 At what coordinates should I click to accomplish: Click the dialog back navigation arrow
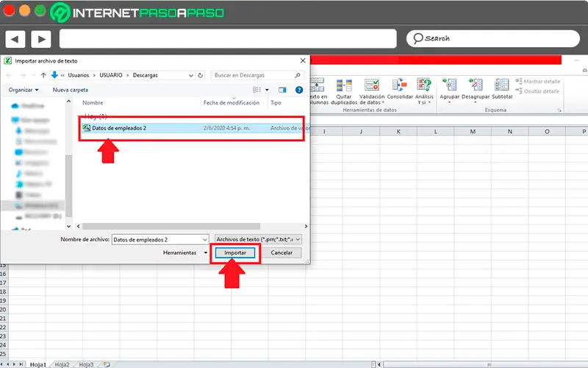point(10,76)
